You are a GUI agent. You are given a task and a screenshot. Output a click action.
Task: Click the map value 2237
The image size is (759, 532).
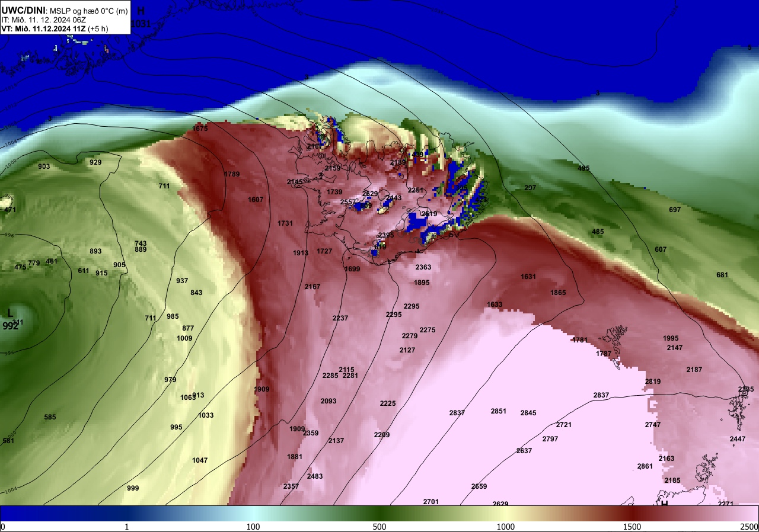(340, 318)
